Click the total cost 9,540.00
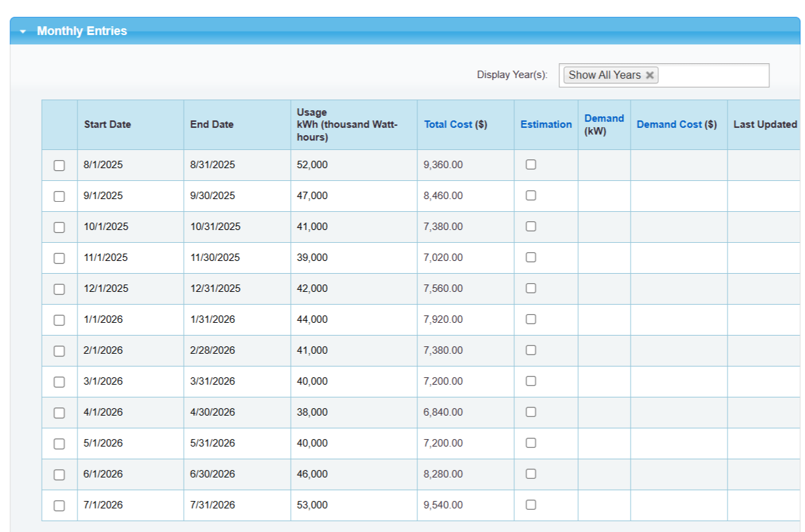The height and width of the screenshot is (532, 805). pos(443,505)
